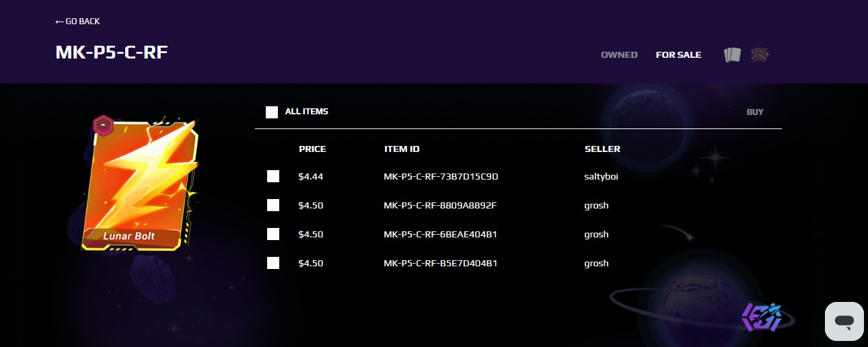Click the ITEM ID column header
This screenshot has height=347, width=868.
click(402, 149)
